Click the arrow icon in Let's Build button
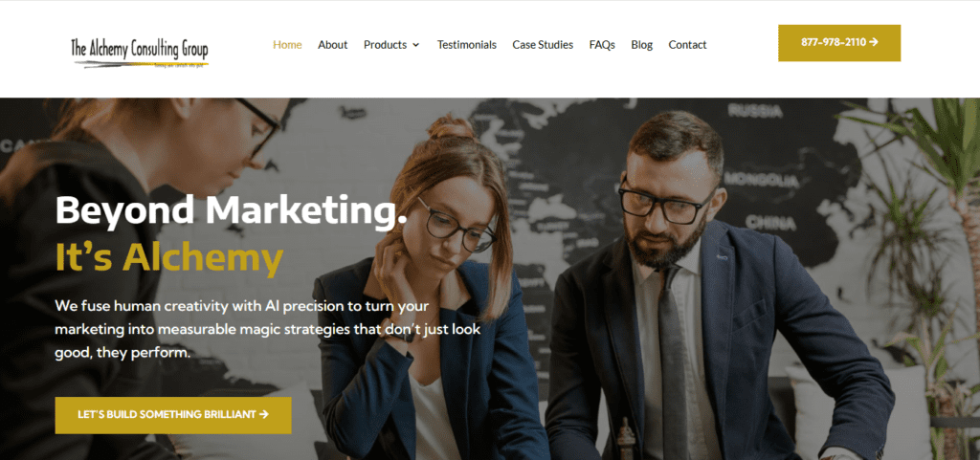 [x=264, y=414]
